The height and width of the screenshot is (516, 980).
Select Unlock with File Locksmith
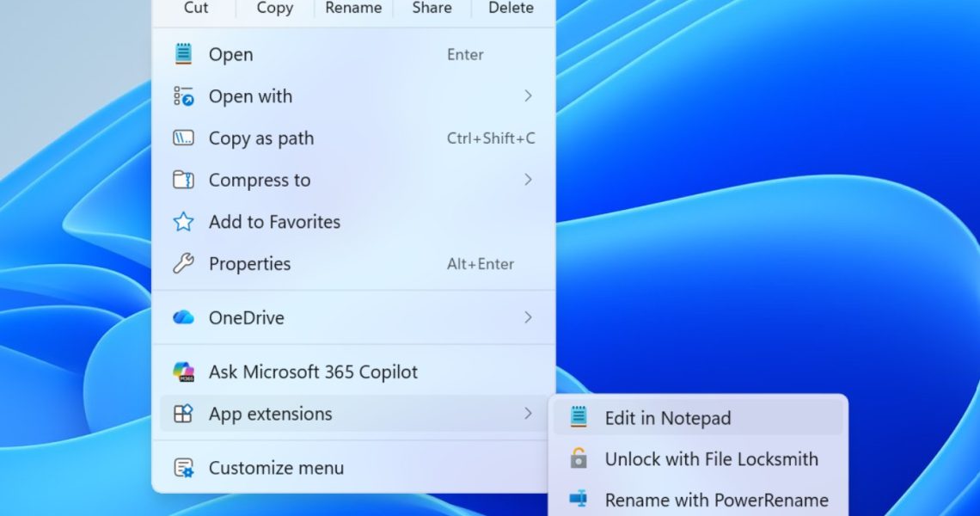(697, 459)
